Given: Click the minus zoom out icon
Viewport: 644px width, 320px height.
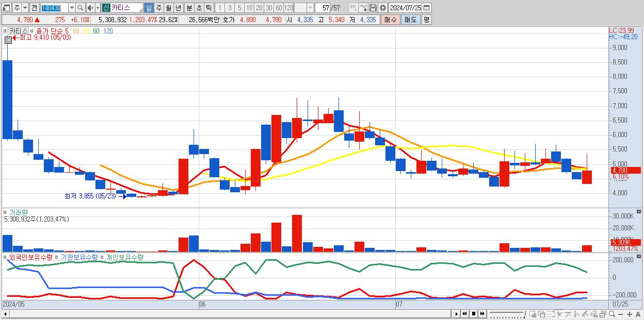Looking at the screenshot, I should point(620,314).
